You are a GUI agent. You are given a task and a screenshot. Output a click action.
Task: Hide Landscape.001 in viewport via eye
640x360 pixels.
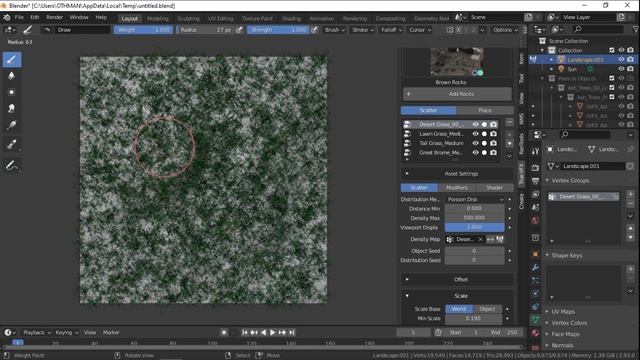[x=621, y=60]
